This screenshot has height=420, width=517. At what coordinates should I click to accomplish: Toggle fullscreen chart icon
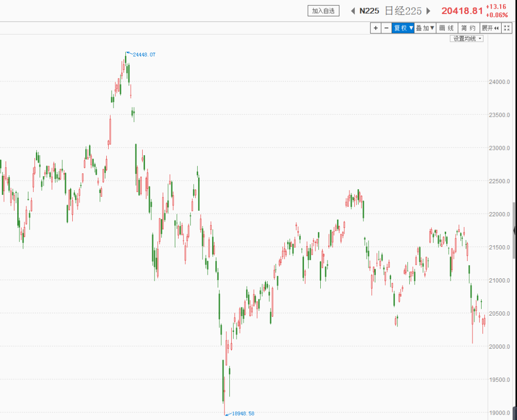tap(507, 28)
